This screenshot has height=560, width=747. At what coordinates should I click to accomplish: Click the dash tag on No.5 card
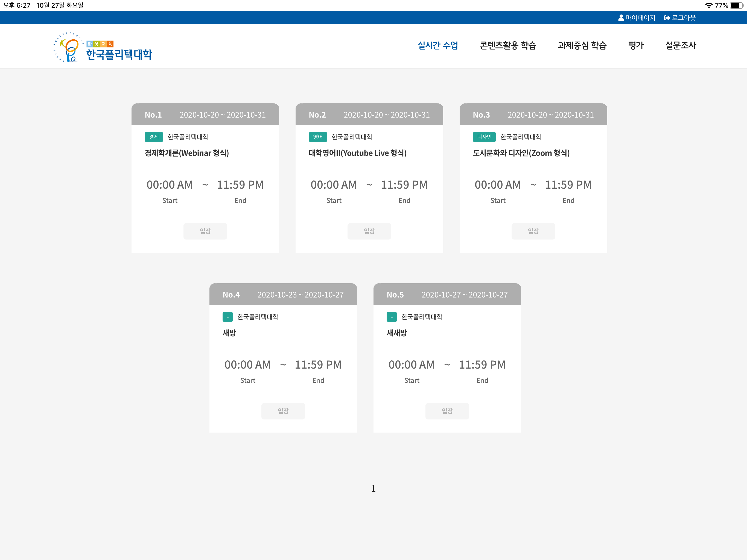[392, 317]
